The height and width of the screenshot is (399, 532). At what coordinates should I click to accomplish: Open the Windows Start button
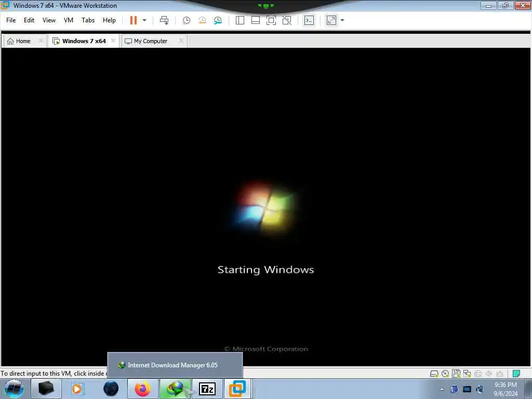[x=14, y=389]
